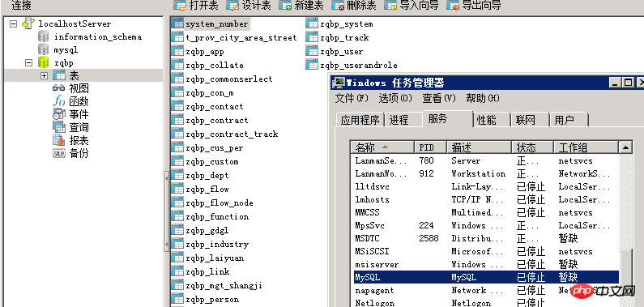This screenshot has height=307, width=644.
Task: Select the information_schema database icon
Action: tap(43, 36)
